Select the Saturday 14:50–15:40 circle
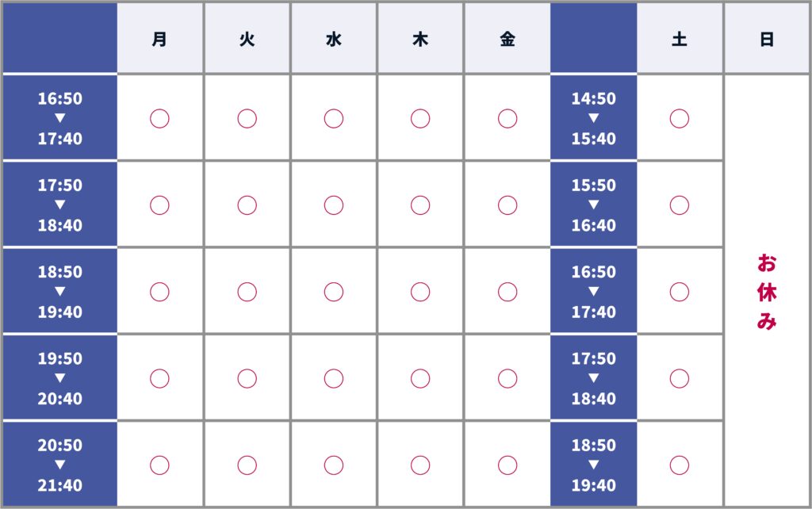 pyautogui.click(x=680, y=119)
